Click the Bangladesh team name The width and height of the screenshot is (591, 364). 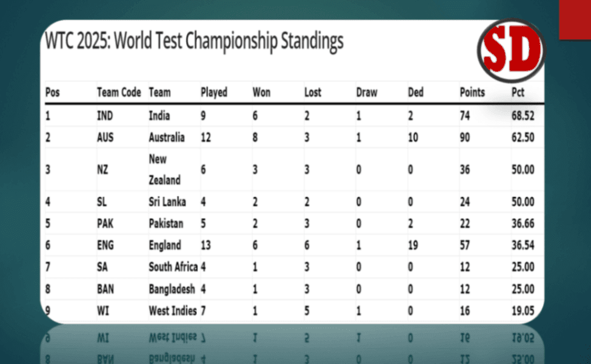(x=172, y=289)
